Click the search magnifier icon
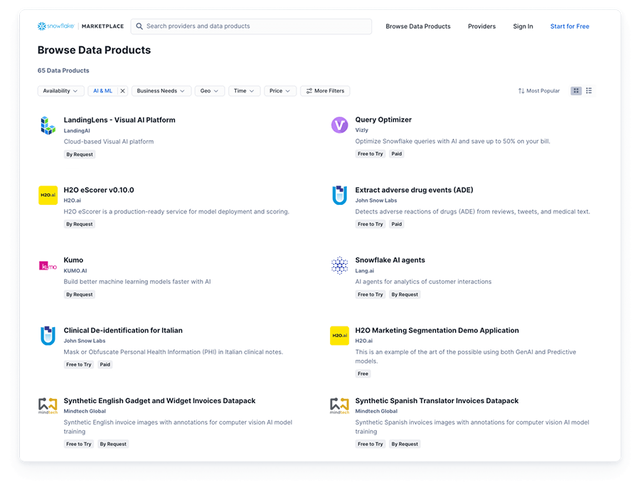The height and width of the screenshot is (490, 640). click(x=139, y=26)
